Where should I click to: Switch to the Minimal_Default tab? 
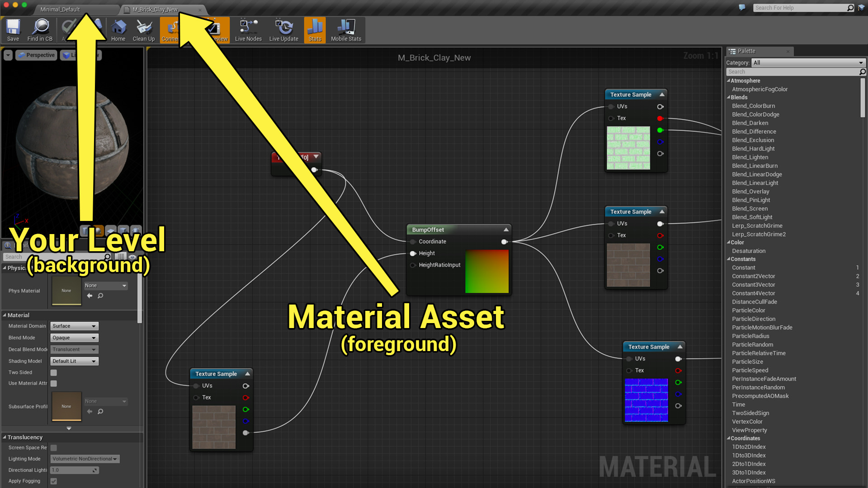point(60,9)
